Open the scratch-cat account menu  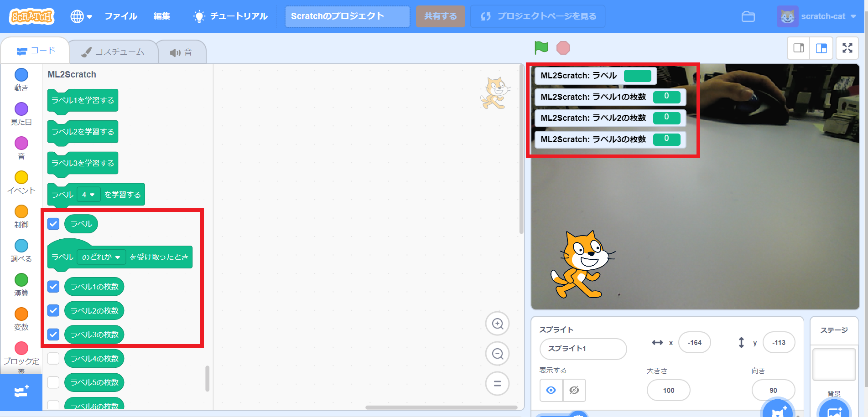(816, 16)
